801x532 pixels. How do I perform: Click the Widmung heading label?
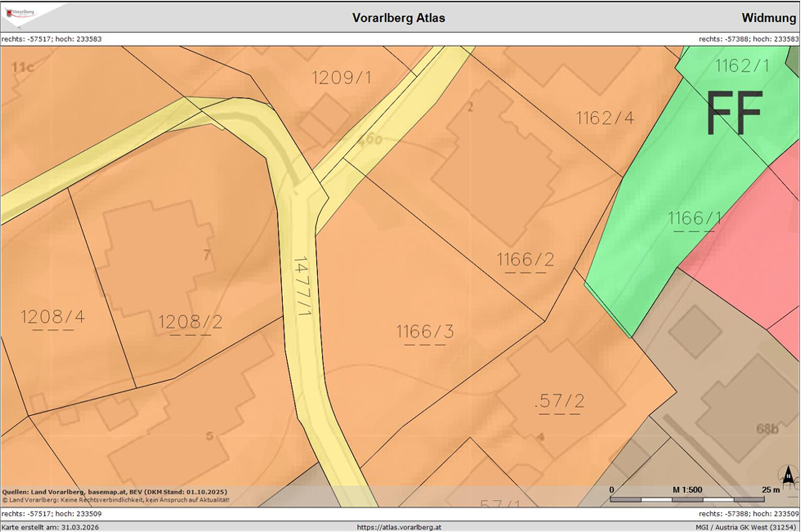pos(768,18)
